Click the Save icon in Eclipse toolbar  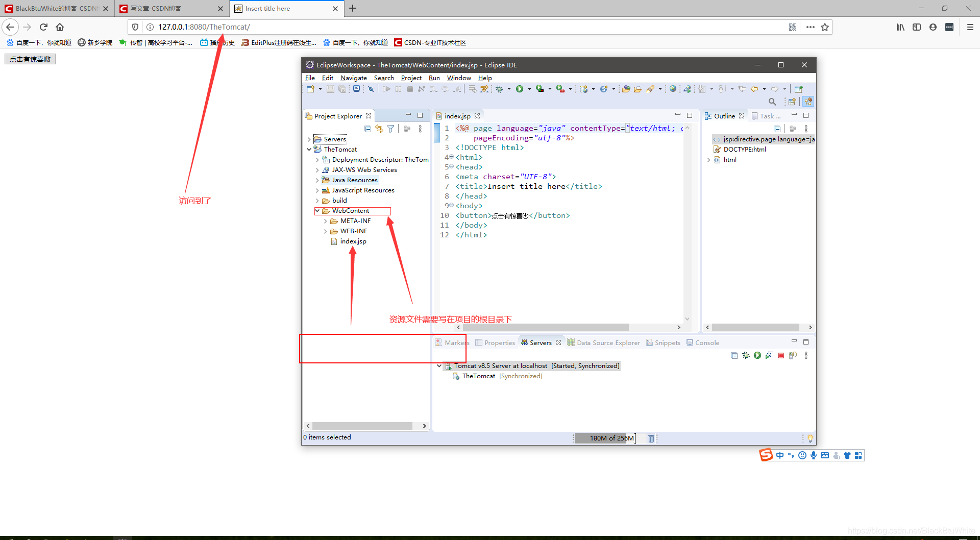(x=330, y=89)
